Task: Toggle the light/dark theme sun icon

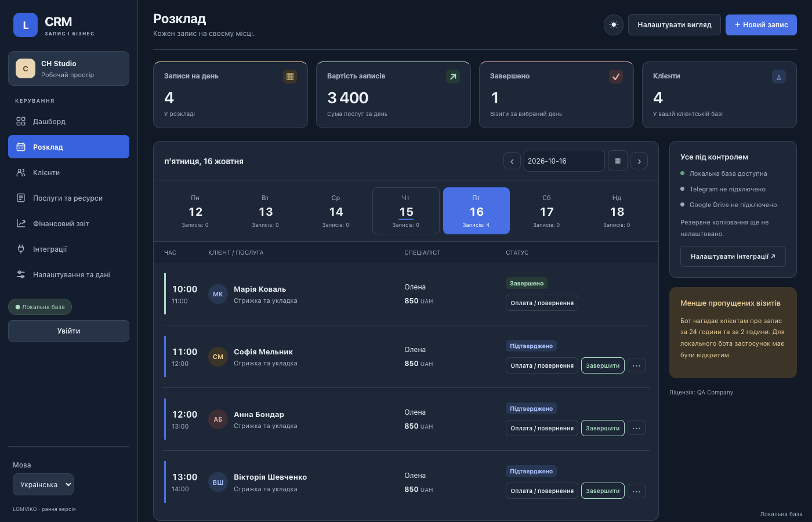Action: [x=614, y=25]
